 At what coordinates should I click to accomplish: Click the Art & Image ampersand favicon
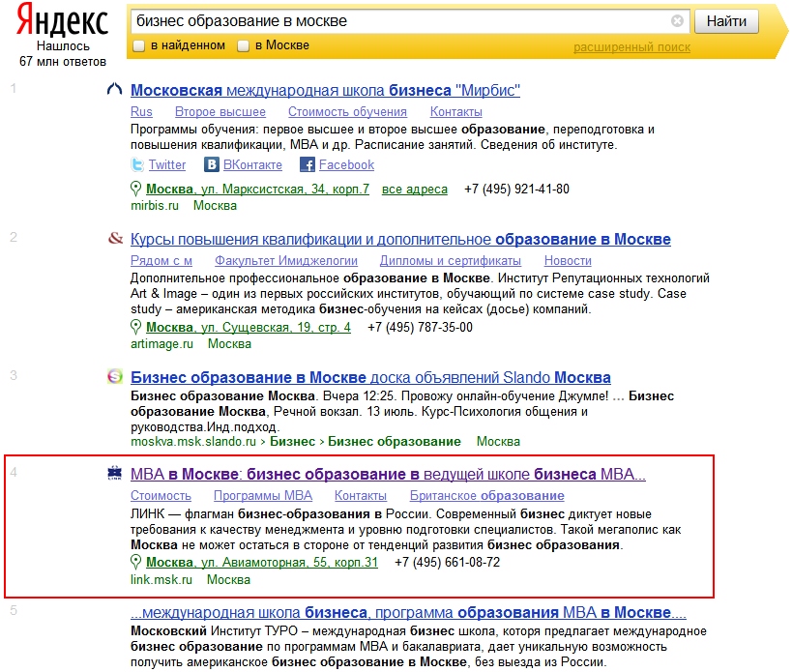115,238
